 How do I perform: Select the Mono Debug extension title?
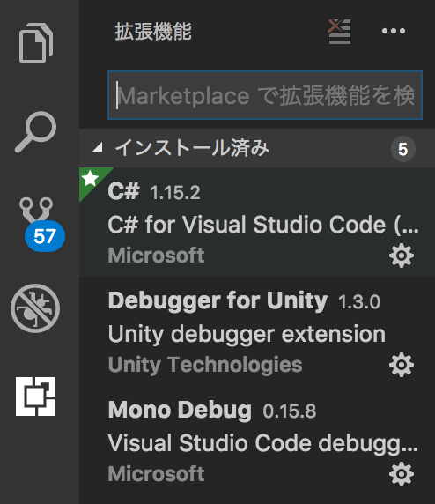pyautogui.click(x=180, y=410)
